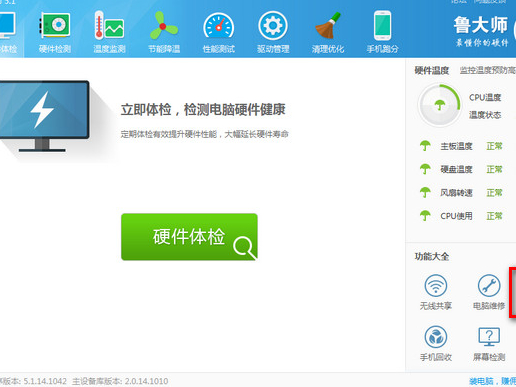Click headline 立即体检，检测电脑硬件健康

coord(203,109)
